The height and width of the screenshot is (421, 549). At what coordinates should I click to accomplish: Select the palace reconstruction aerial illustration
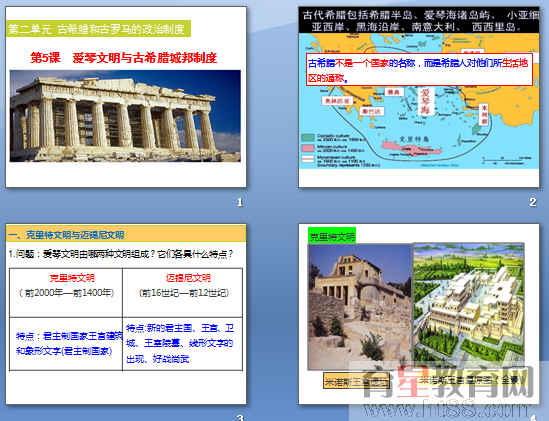point(468,305)
